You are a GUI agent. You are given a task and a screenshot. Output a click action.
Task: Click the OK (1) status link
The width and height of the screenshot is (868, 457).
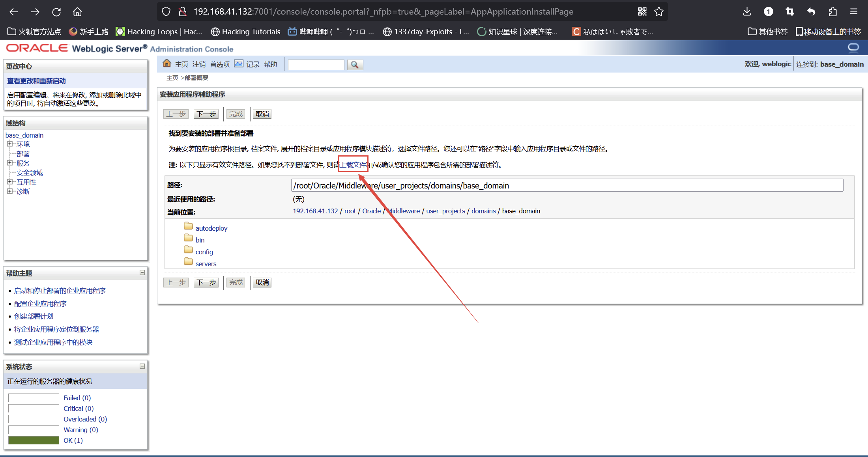[73, 440]
